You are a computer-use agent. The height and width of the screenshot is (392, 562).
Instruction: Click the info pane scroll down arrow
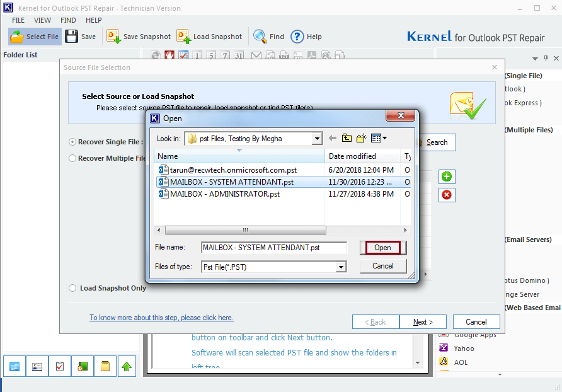[x=418, y=362]
